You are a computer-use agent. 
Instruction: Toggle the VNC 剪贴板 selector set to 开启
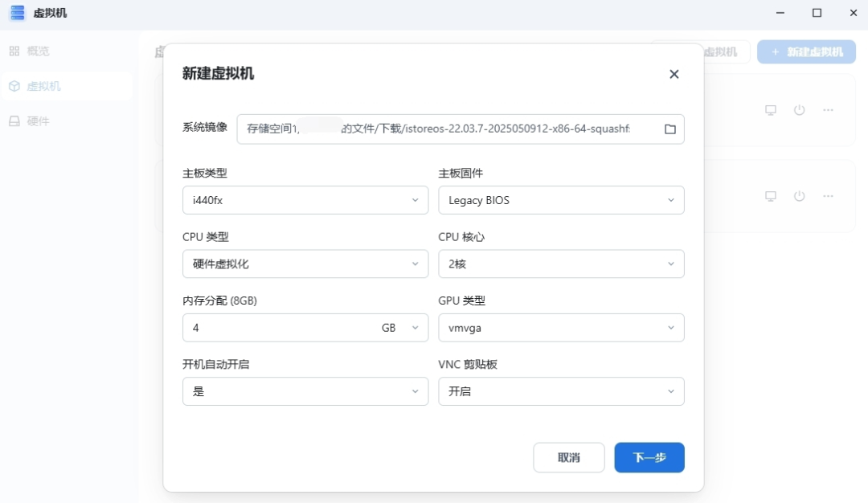coord(561,391)
